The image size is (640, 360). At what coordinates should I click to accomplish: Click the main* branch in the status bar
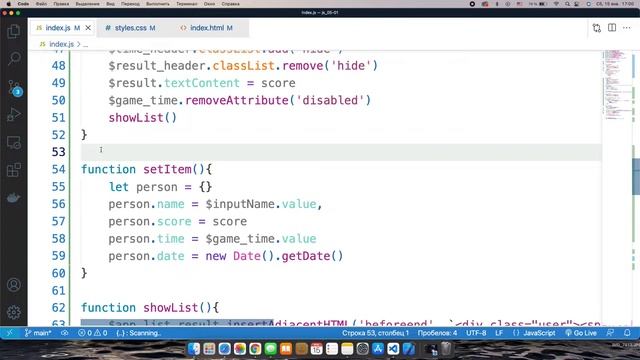pos(38,333)
